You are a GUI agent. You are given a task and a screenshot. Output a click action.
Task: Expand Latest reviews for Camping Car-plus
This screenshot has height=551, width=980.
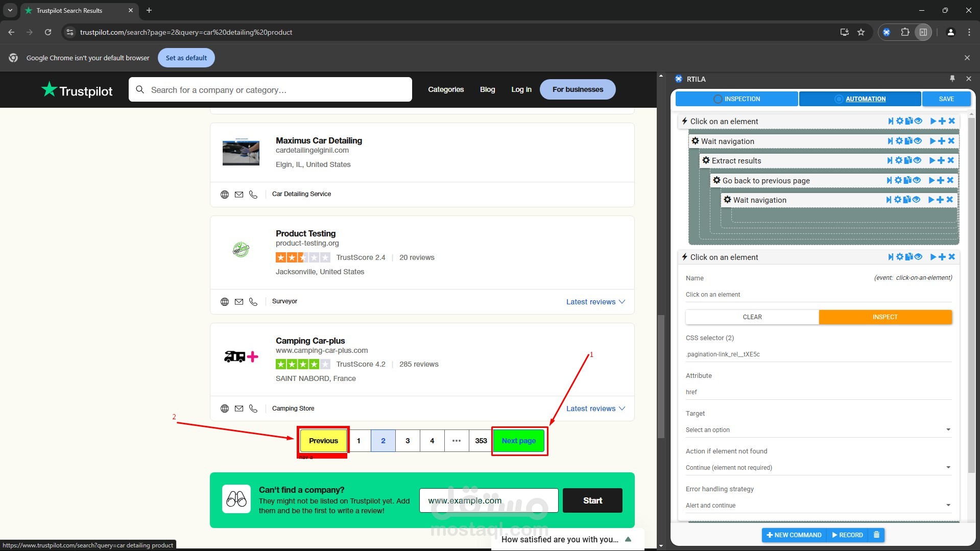pyautogui.click(x=595, y=409)
